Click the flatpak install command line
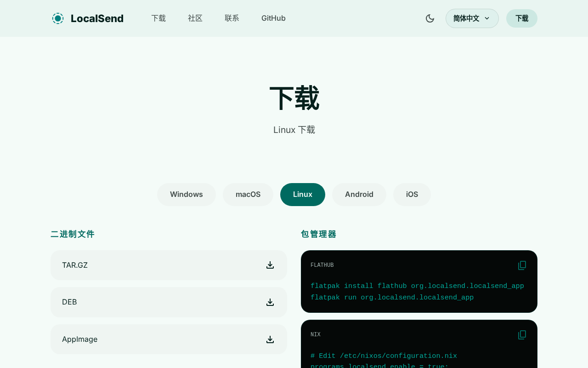The image size is (588, 368). coord(417,286)
